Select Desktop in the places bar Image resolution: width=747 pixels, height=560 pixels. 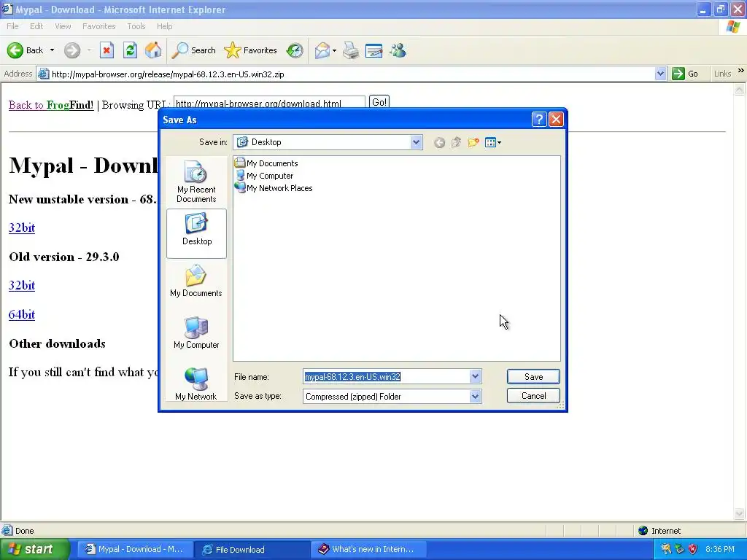tap(196, 233)
